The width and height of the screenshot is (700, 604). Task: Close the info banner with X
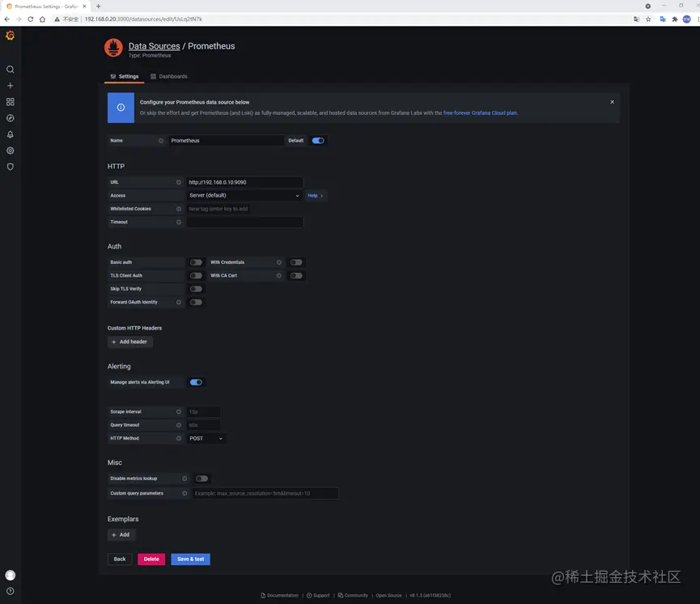pyautogui.click(x=612, y=102)
